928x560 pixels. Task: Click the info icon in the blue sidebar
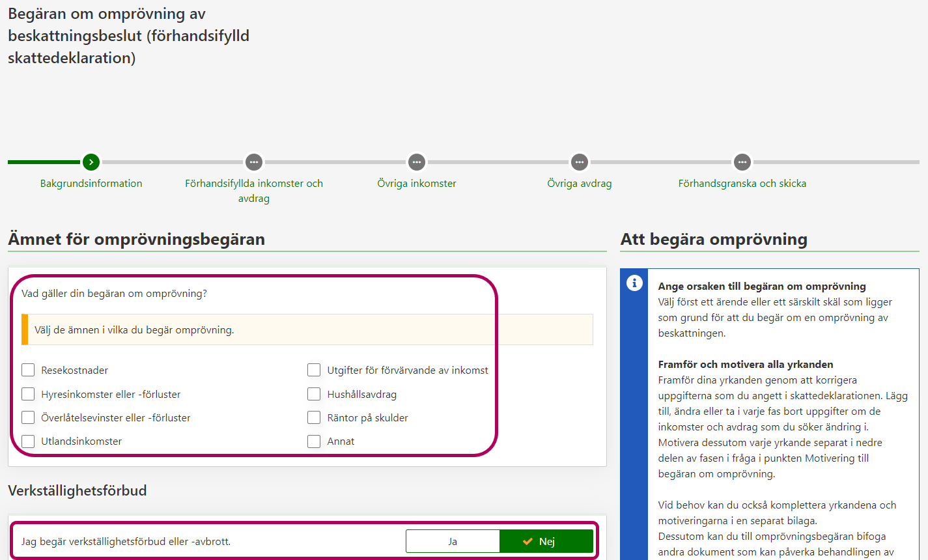point(634,283)
